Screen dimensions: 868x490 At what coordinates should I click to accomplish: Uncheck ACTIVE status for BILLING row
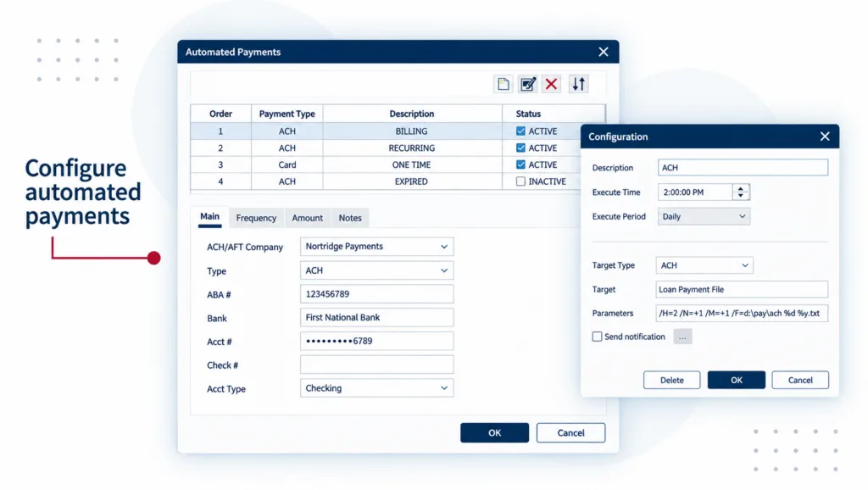click(520, 131)
